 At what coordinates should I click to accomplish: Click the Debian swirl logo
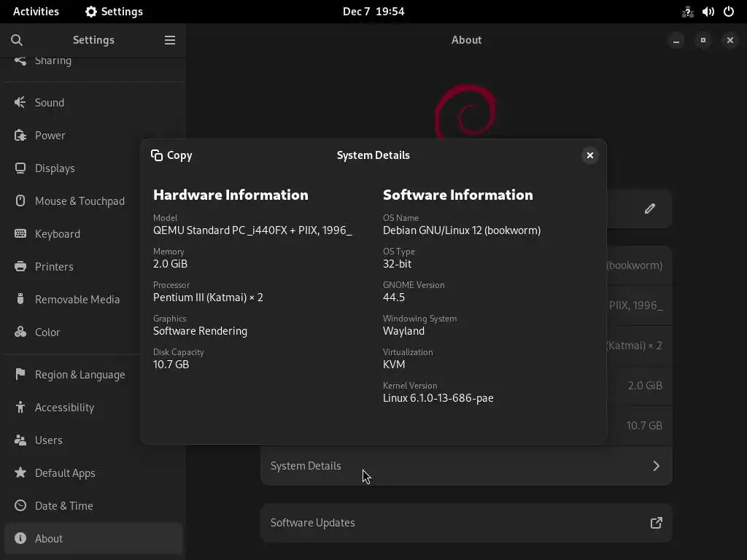coord(465,112)
